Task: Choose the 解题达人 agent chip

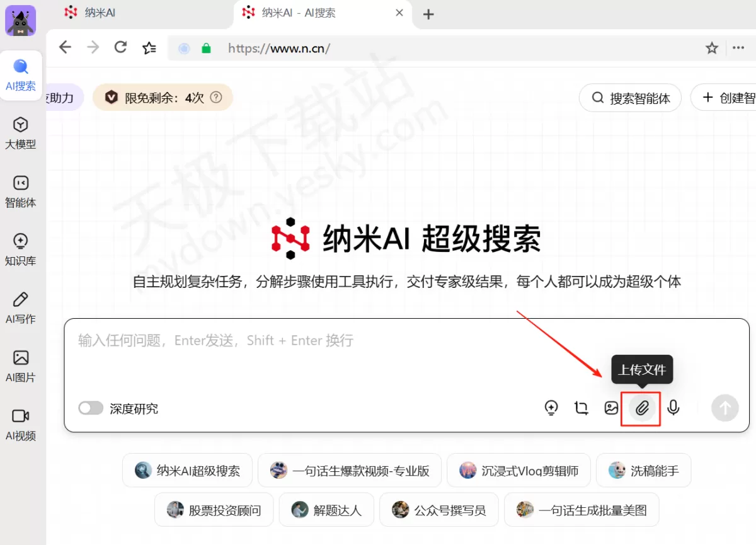Action: pos(326,510)
